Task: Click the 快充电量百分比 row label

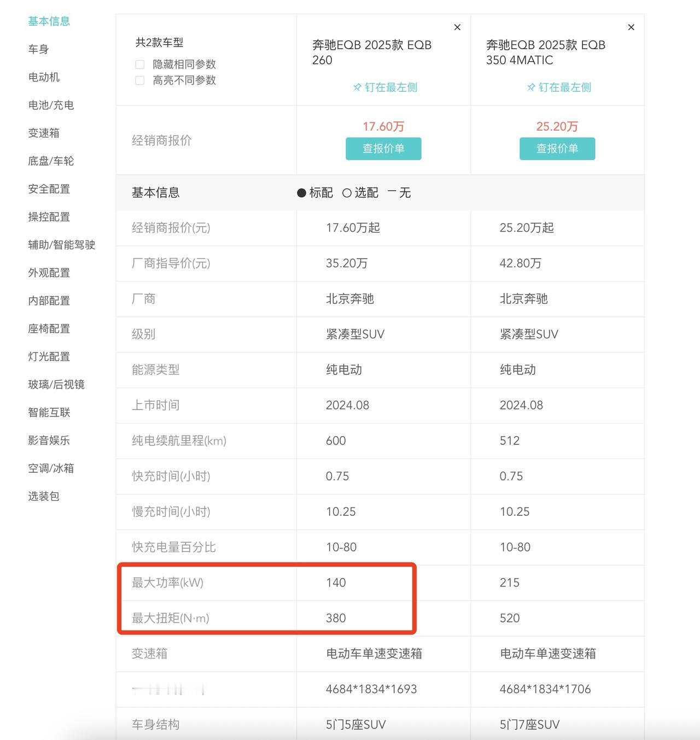Action: pyautogui.click(x=174, y=547)
